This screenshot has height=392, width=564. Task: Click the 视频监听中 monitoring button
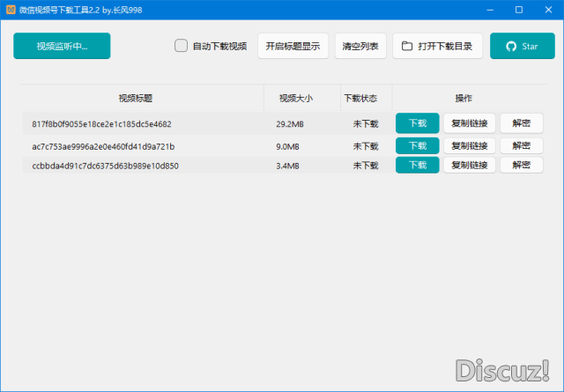pyautogui.click(x=62, y=46)
